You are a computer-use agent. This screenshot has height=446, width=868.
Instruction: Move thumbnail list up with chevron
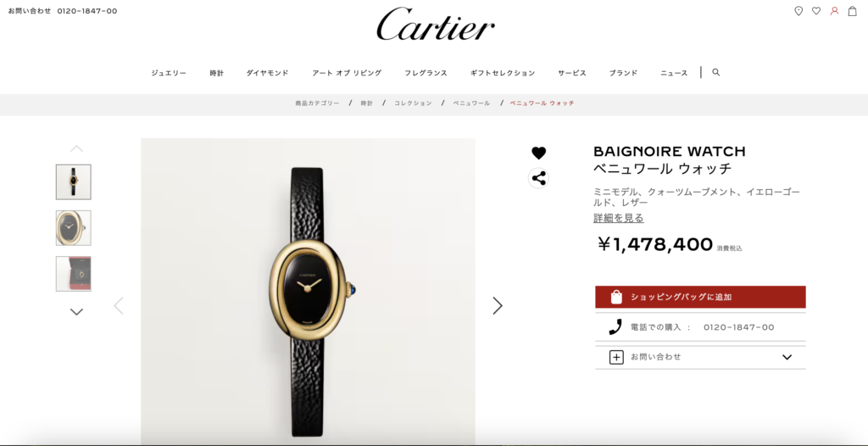point(76,148)
